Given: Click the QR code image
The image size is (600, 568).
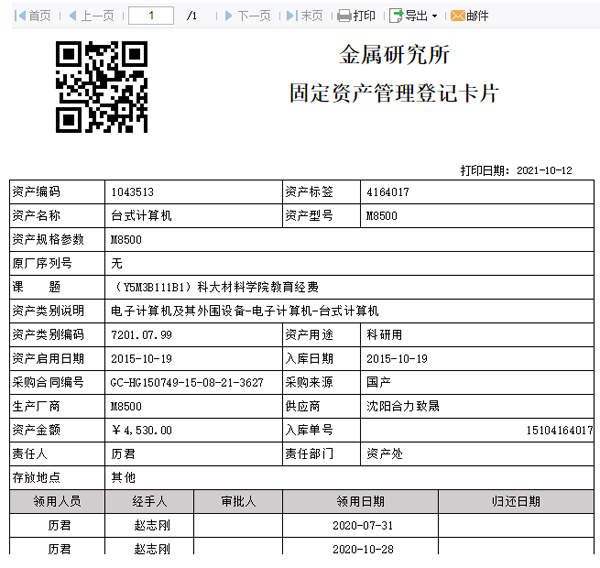Looking at the screenshot, I should pyautogui.click(x=101, y=87).
